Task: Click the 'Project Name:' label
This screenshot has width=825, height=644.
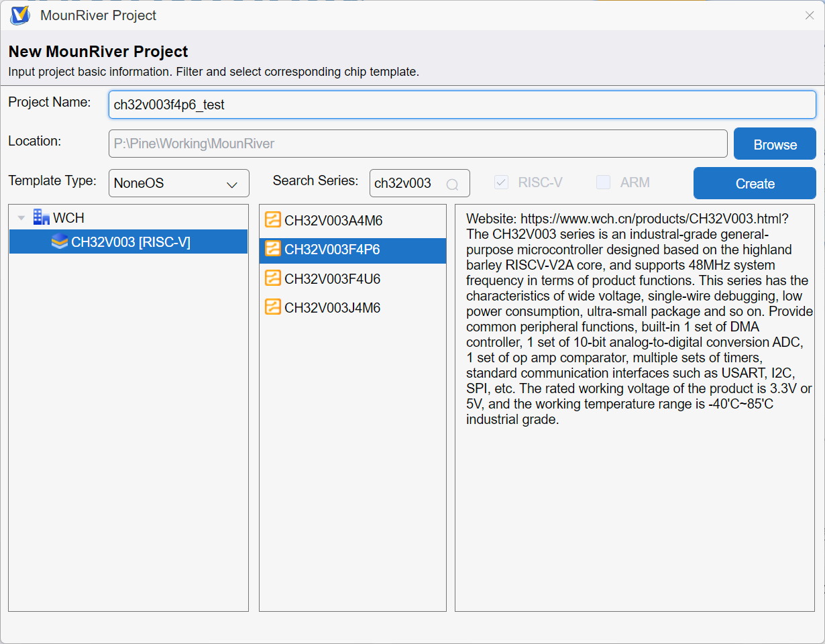Action: (x=50, y=102)
